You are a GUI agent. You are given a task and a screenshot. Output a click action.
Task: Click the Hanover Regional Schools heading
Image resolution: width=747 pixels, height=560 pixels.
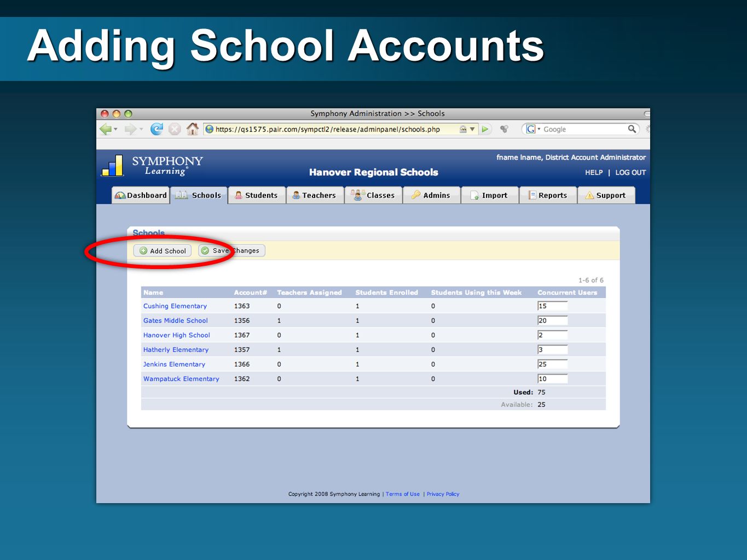374,172
